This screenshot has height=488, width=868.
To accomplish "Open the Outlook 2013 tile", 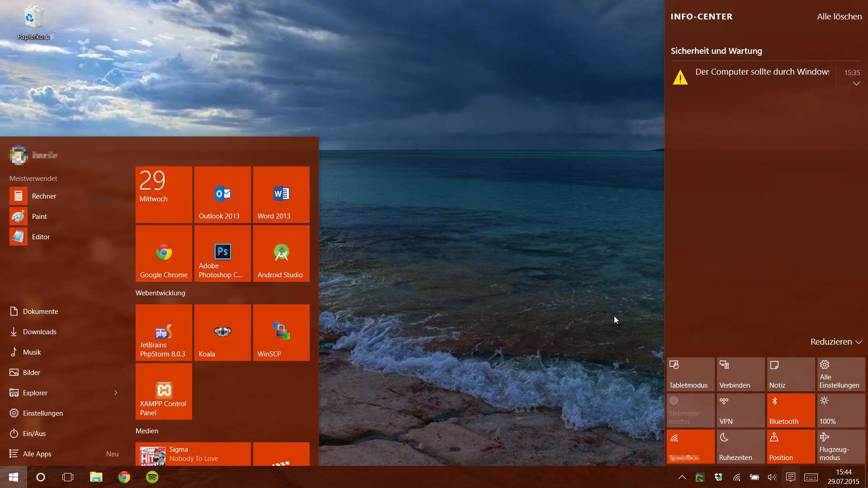I will (x=222, y=194).
